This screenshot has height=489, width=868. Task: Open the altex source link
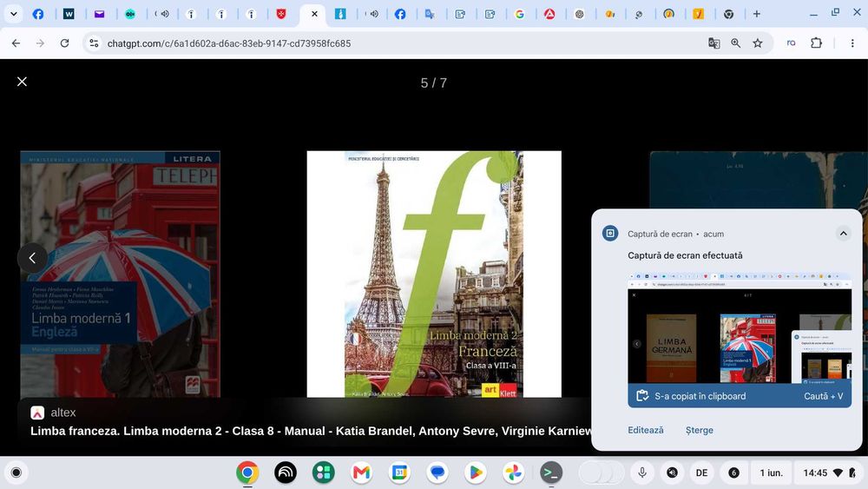pyautogui.click(x=54, y=413)
